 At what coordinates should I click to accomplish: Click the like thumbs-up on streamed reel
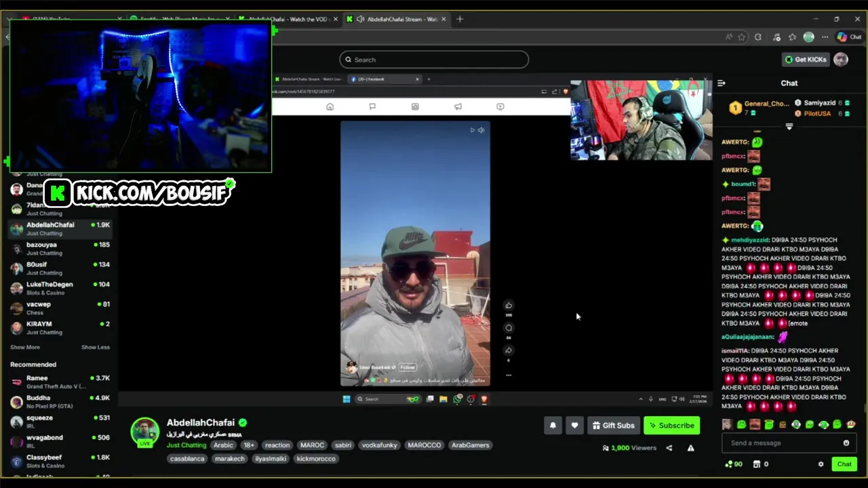click(509, 306)
